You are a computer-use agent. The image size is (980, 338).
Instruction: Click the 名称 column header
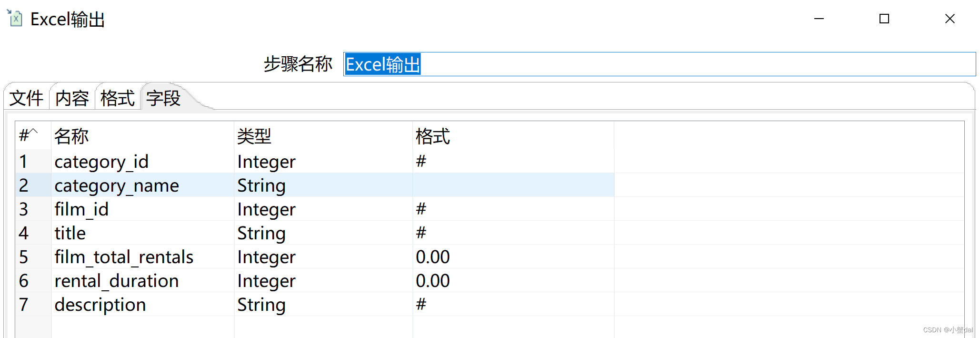(142, 136)
